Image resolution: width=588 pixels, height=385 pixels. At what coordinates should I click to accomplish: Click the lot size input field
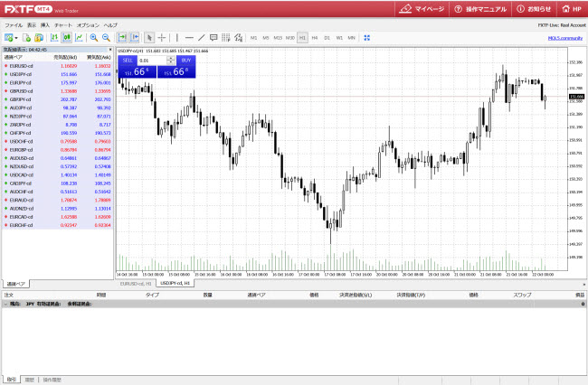tap(149, 60)
